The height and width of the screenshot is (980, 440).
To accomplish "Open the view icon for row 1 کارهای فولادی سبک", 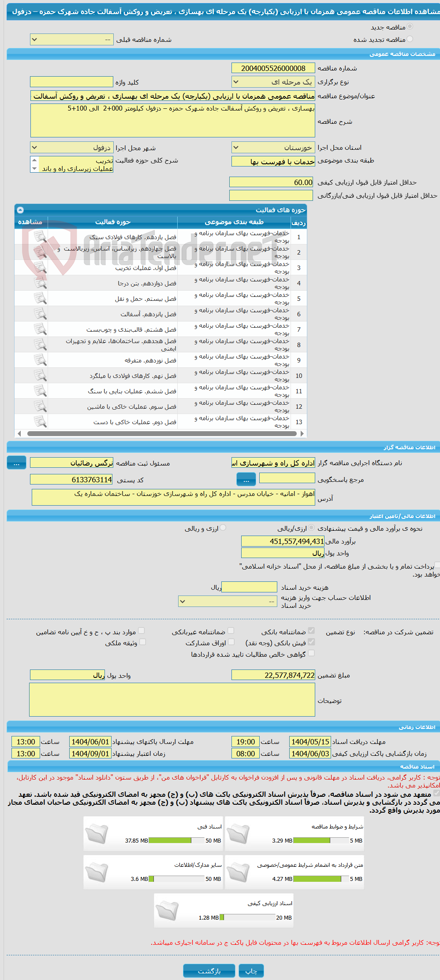I will click(x=40, y=237).
